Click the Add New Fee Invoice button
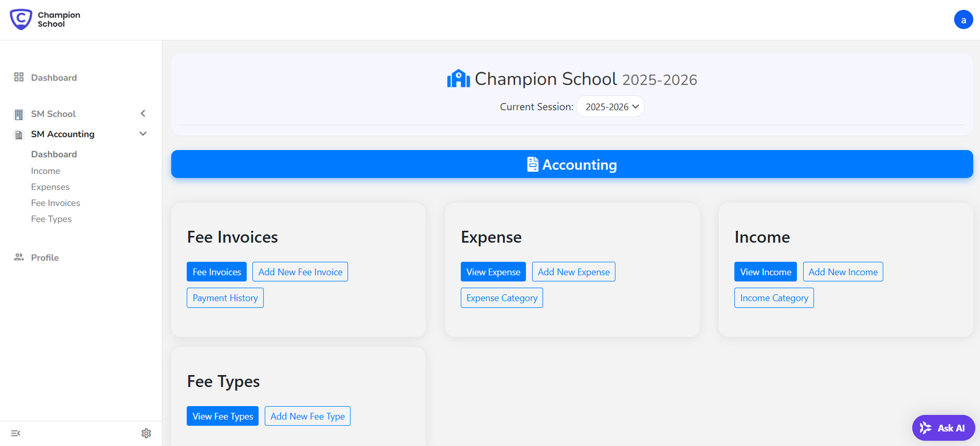Viewport: 980px width, 446px height. click(x=300, y=272)
